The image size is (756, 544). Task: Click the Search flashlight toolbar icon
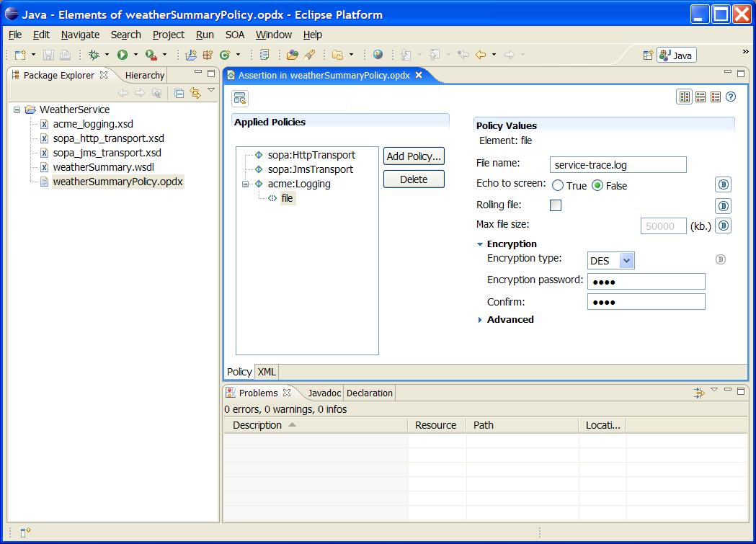(310, 55)
